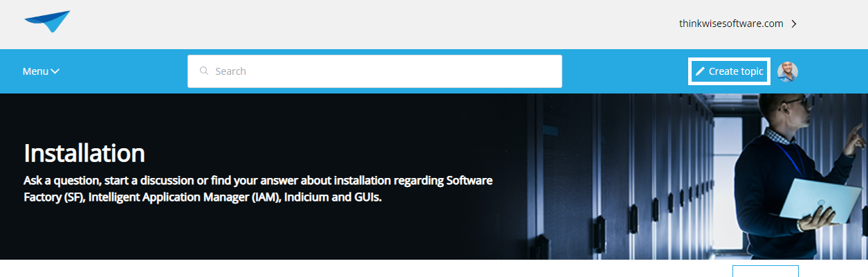
Task: Click the arrow beside thinkwisesoftware.com
Action: pyautogui.click(x=794, y=24)
